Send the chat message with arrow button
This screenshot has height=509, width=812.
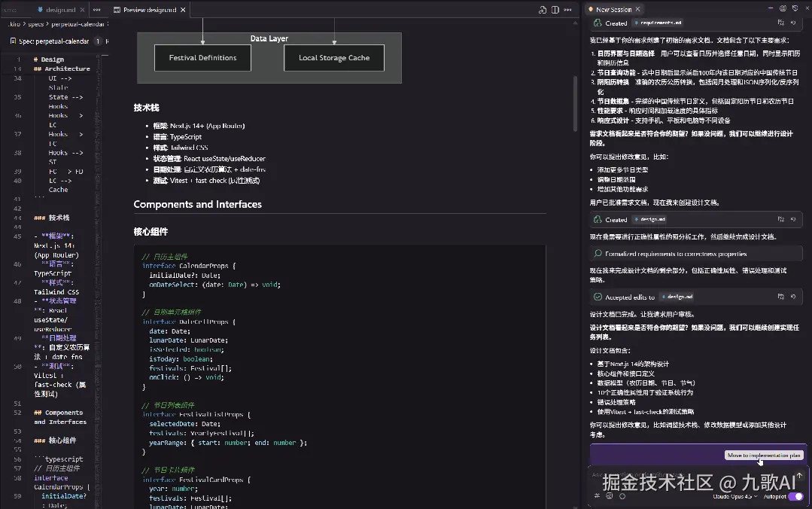click(799, 475)
